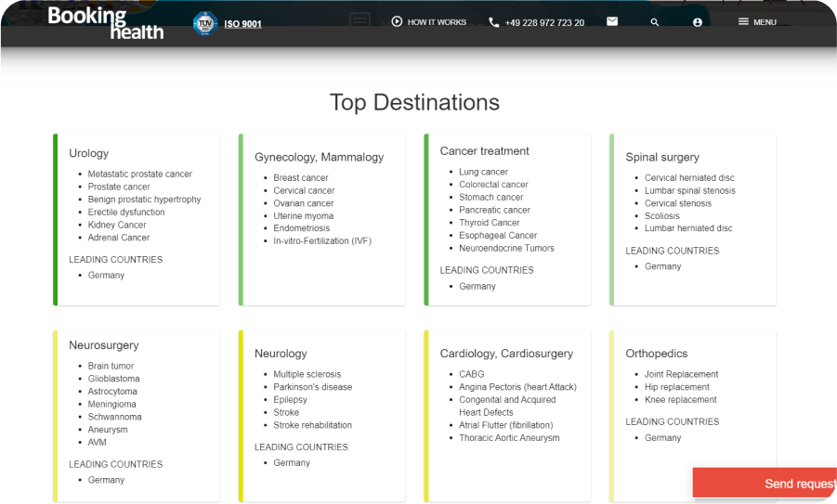Image resolution: width=837 pixels, height=504 pixels.
Task: Select Endometriosis
Action: tap(302, 228)
